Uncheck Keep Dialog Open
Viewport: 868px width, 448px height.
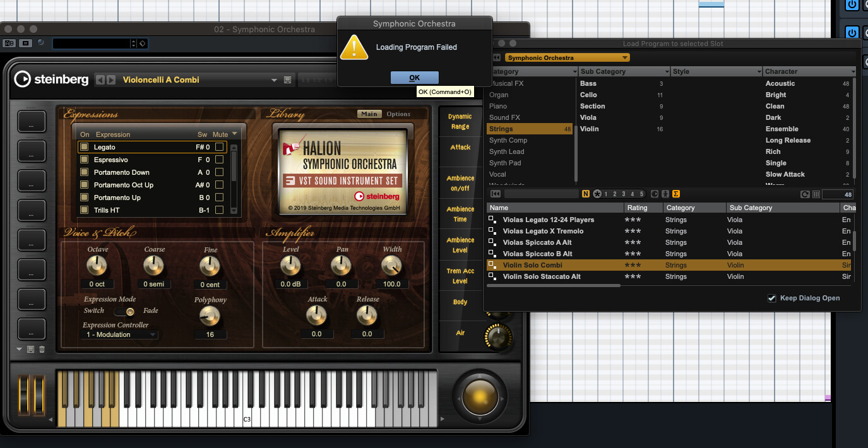[x=771, y=298]
